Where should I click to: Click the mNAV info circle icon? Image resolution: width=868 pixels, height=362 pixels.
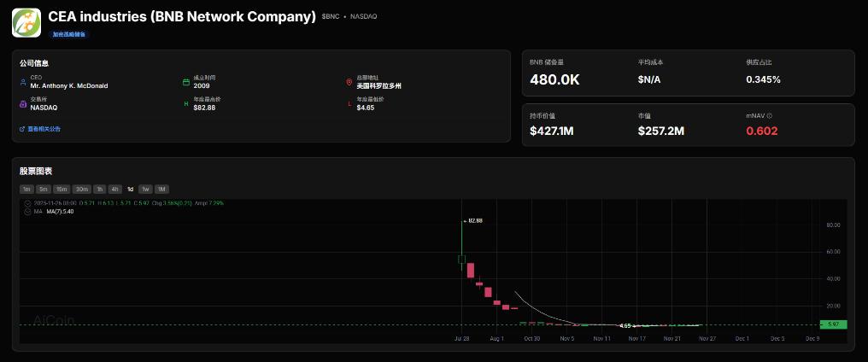tap(770, 115)
